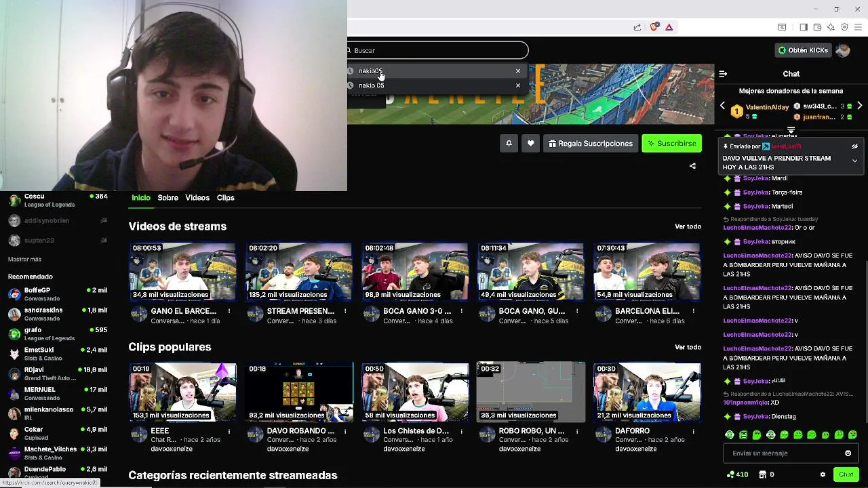Click the notification bell button
Image resolution: width=868 pixels, height=488 pixels.
pyautogui.click(x=509, y=144)
